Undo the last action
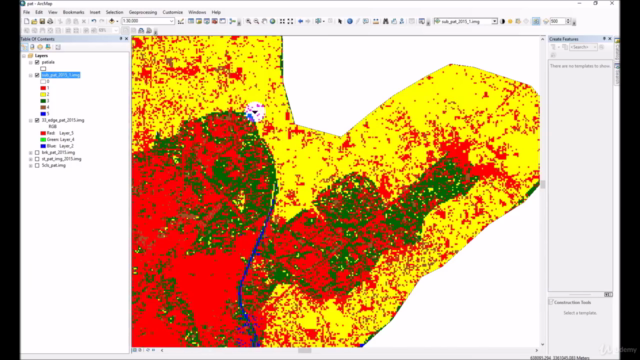Image resolution: width=640 pixels, height=360 pixels. [93, 21]
